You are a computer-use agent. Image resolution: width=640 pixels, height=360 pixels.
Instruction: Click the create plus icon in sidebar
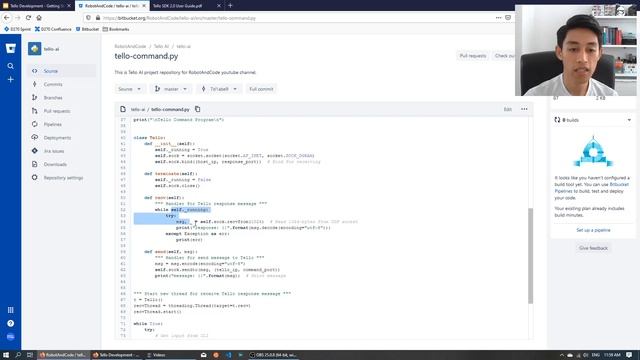pyautogui.click(x=11, y=80)
